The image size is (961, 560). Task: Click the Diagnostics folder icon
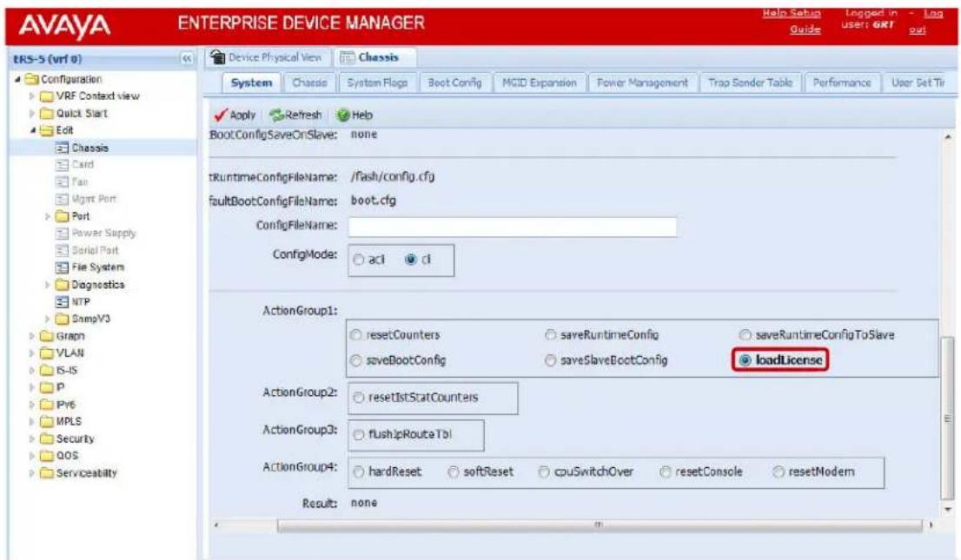(62, 285)
